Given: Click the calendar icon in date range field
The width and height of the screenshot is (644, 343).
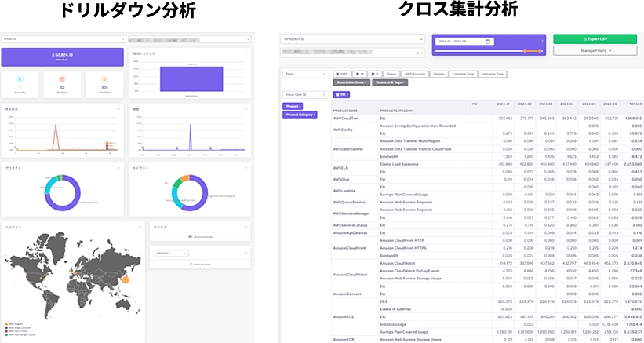Looking at the screenshot, I should coord(488,42).
